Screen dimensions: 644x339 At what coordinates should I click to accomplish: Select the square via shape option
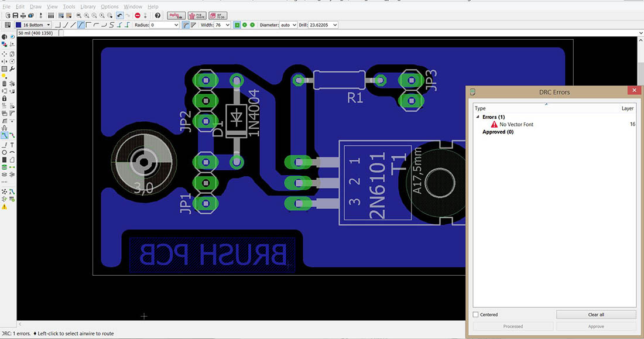click(x=237, y=25)
